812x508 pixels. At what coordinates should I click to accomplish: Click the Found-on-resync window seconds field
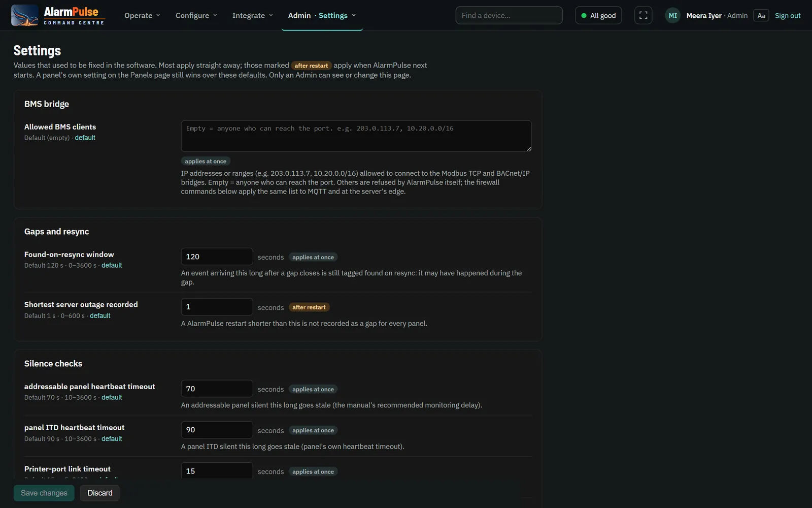click(x=217, y=257)
